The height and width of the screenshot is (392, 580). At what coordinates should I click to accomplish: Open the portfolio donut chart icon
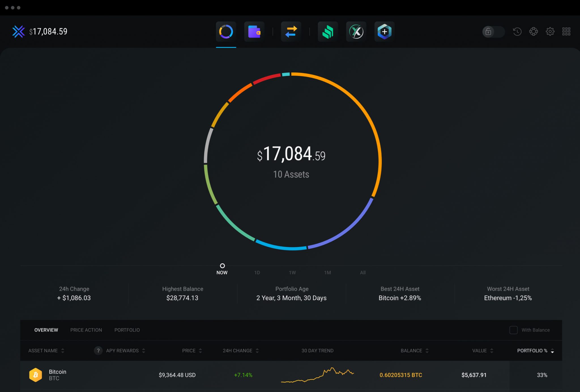tap(226, 31)
